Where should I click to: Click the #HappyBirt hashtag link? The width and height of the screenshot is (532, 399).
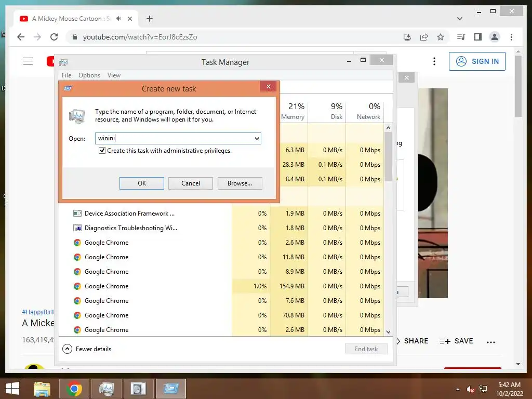click(37, 312)
